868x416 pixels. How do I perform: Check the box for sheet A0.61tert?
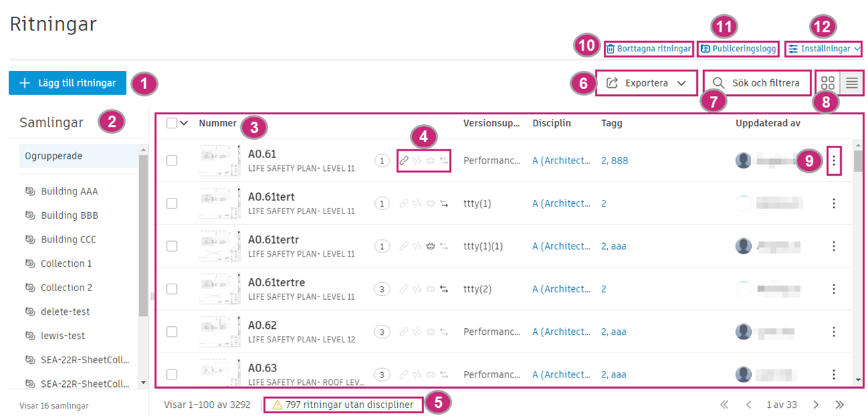(172, 203)
